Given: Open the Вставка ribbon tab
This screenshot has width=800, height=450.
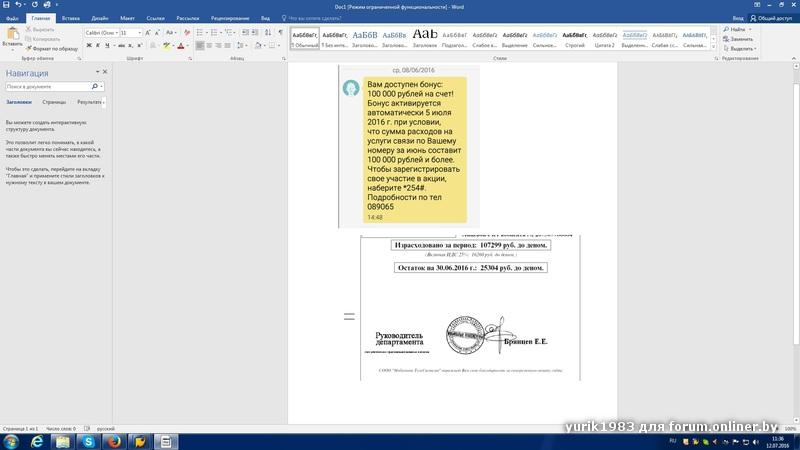Looking at the screenshot, I should point(71,18).
